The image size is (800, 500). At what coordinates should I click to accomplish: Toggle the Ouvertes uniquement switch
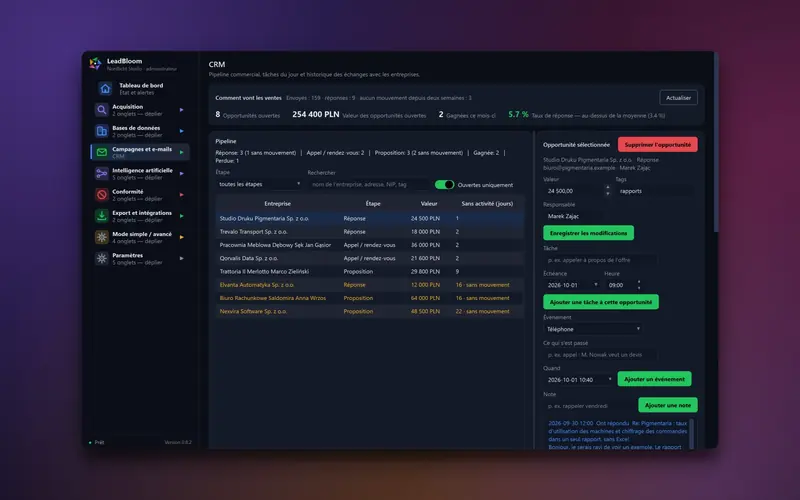point(444,185)
